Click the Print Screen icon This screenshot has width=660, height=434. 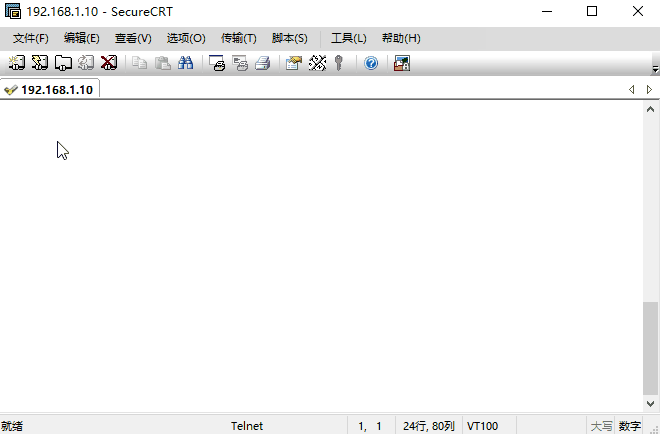coord(217,63)
